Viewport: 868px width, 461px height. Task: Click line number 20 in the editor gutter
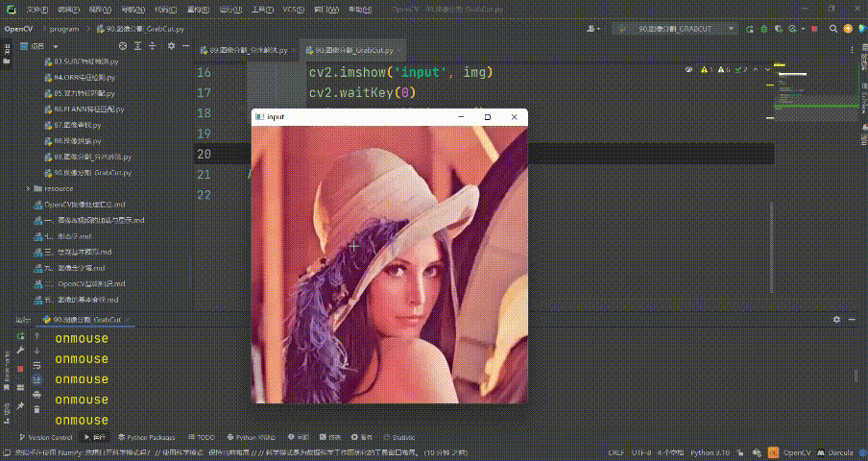click(x=204, y=154)
